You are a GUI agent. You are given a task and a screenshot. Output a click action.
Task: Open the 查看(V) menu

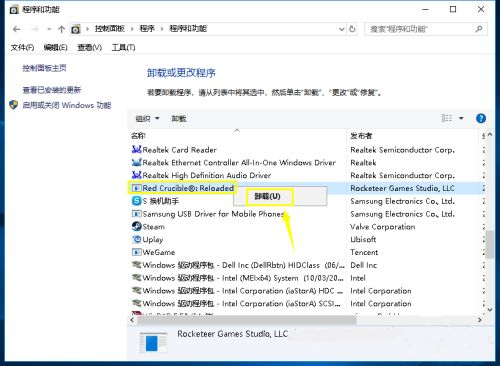(89, 47)
